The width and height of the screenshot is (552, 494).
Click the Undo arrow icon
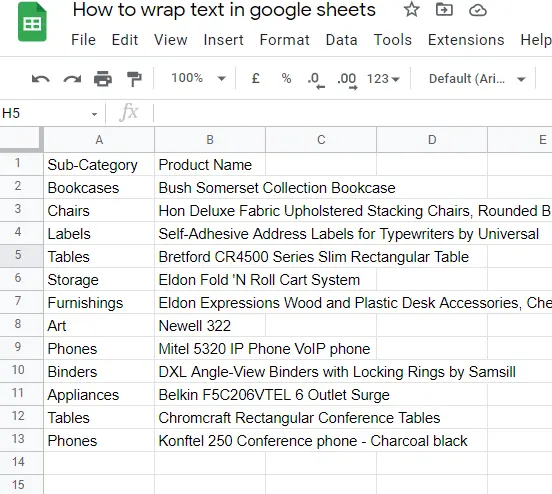tap(40, 79)
